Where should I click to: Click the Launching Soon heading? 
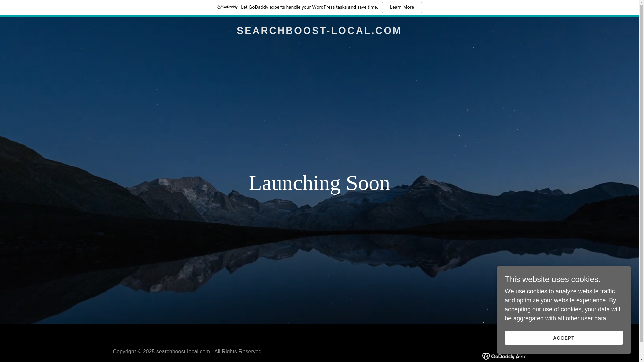pyautogui.click(x=319, y=183)
